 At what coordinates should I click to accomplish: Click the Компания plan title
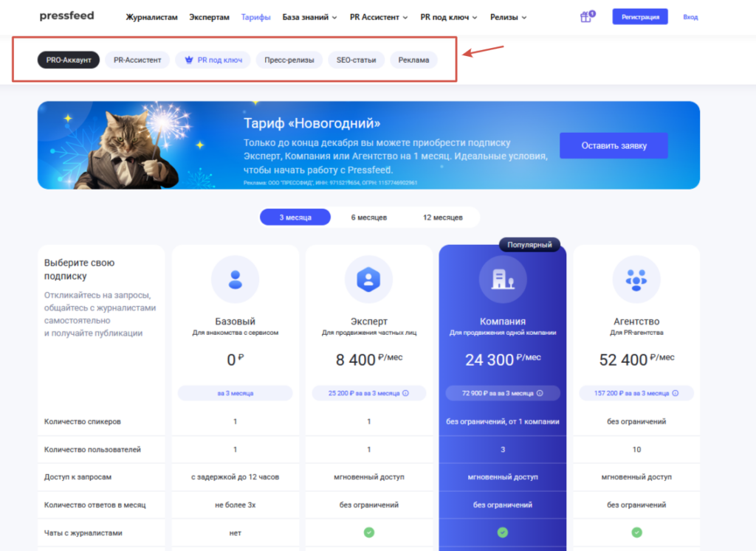pos(502,322)
